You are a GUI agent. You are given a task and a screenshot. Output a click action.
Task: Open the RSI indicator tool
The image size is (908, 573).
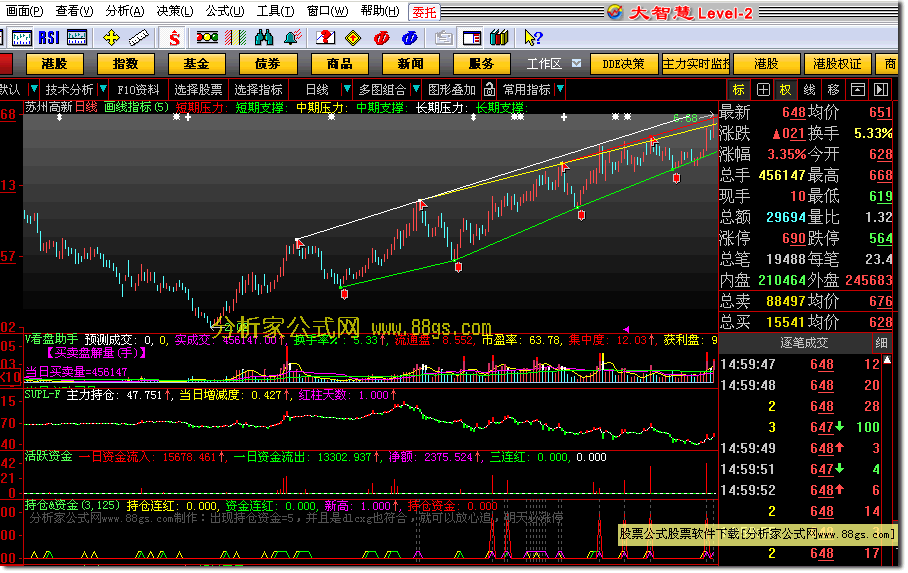pos(49,38)
